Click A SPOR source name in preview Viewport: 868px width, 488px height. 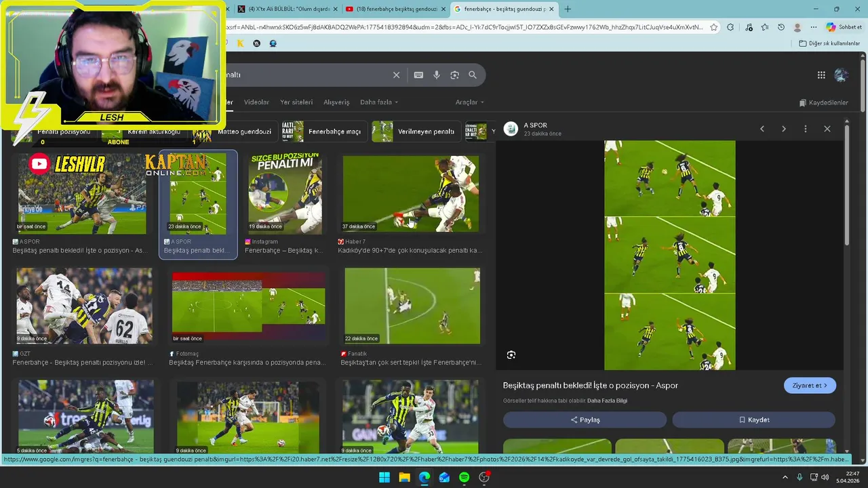536,125
